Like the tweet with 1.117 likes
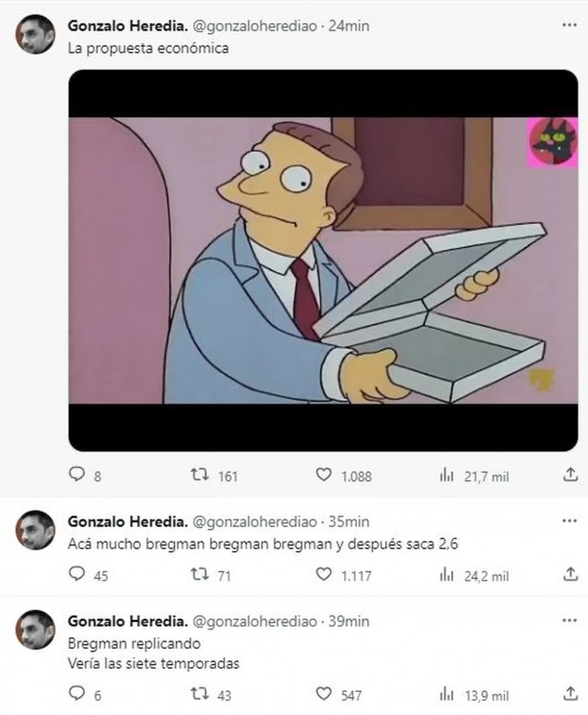This screenshot has height=715, width=588. (x=323, y=575)
